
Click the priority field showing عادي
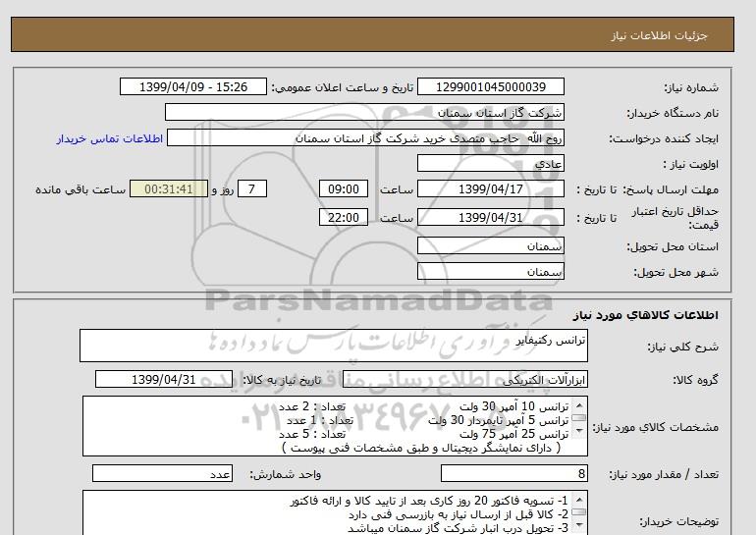490,163
